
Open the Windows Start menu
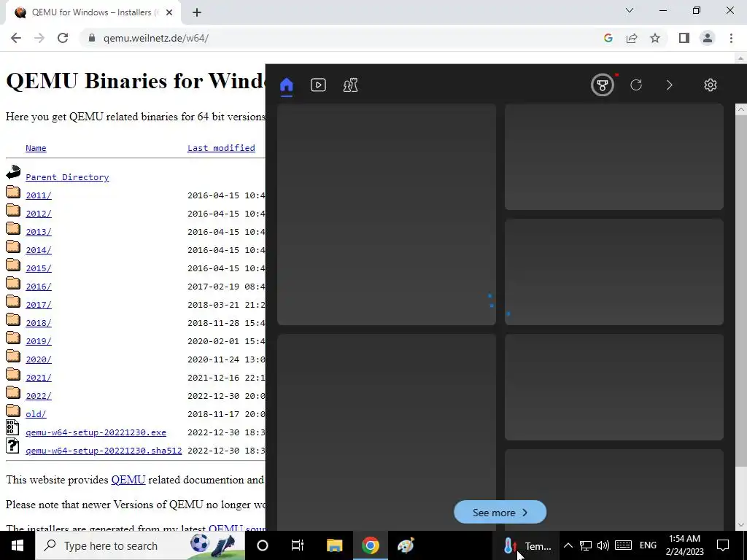coord(18,545)
